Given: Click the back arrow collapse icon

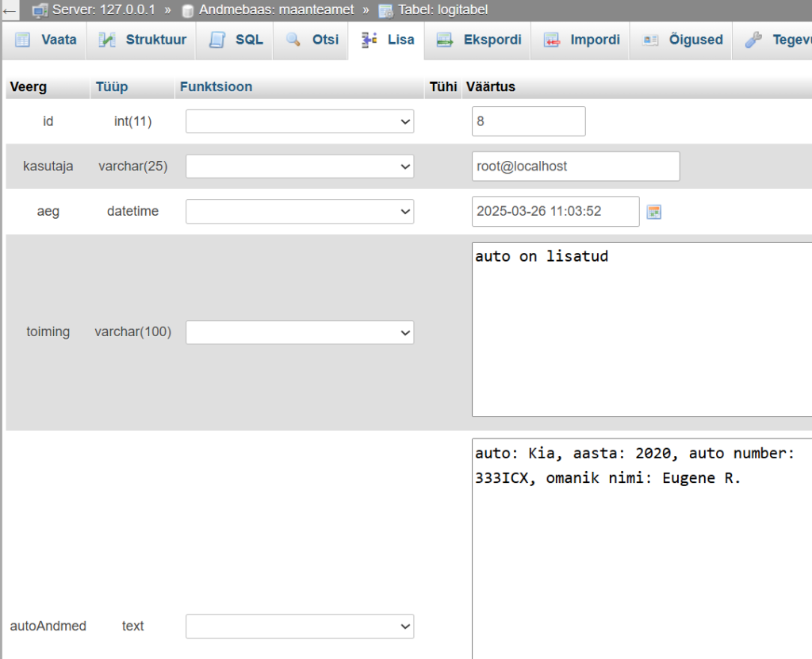Looking at the screenshot, I should pos(11,10).
